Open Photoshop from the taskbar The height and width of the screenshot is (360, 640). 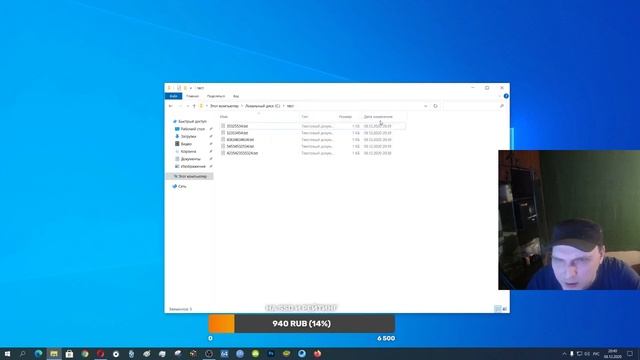pos(271,354)
